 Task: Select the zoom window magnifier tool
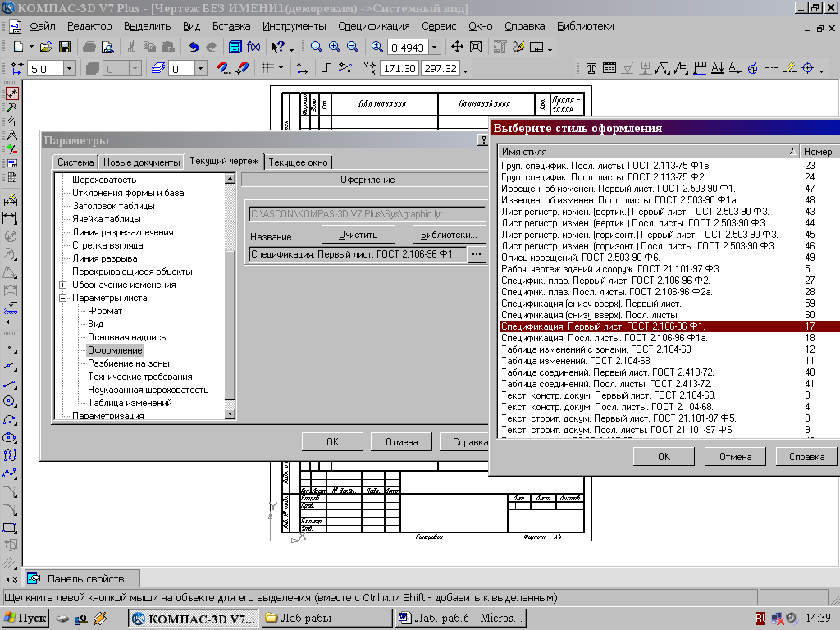pyautogui.click(x=317, y=47)
